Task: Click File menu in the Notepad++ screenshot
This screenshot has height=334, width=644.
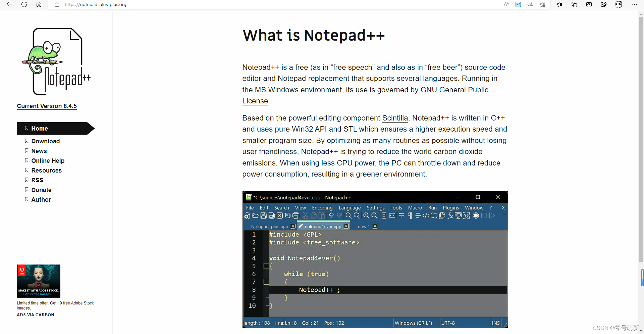Action: pyautogui.click(x=250, y=208)
